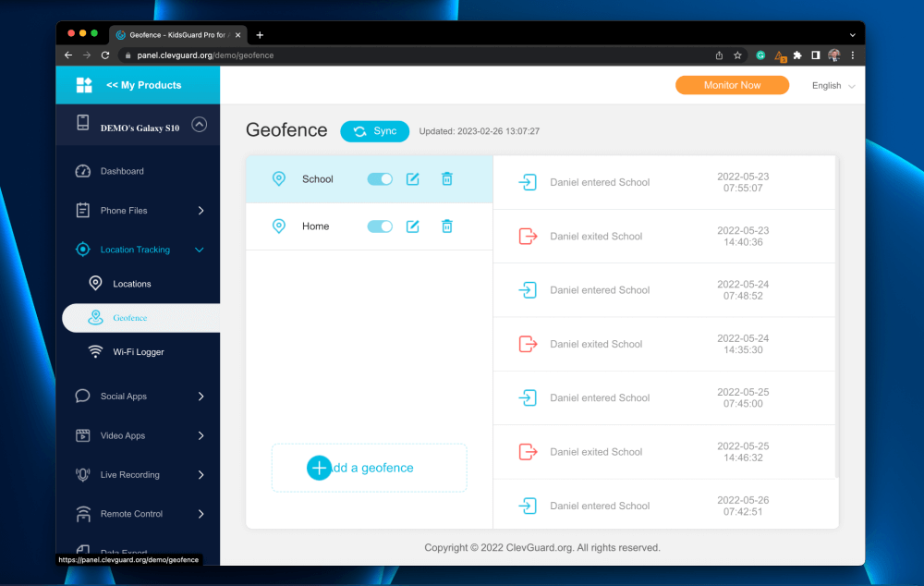Toggle the Home geofence switch

coord(380,226)
